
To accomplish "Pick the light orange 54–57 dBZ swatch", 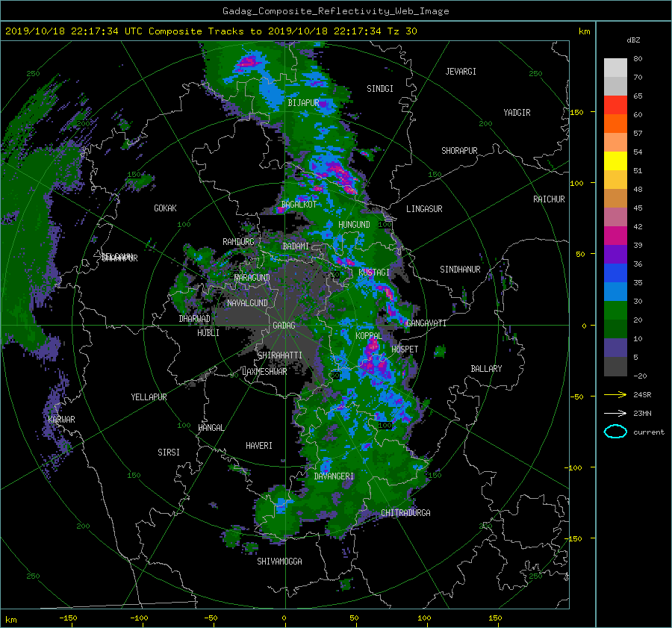I will (615, 143).
